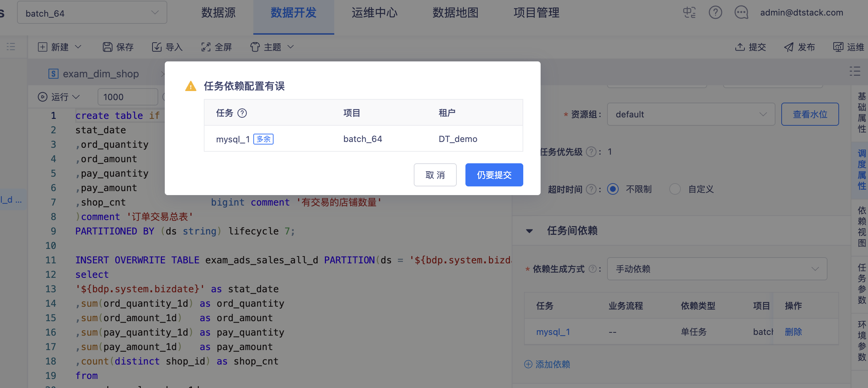Click the help question mark icon in header
Image resolution: width=868 pixels, height=388 pixels.
coord(715,13)
